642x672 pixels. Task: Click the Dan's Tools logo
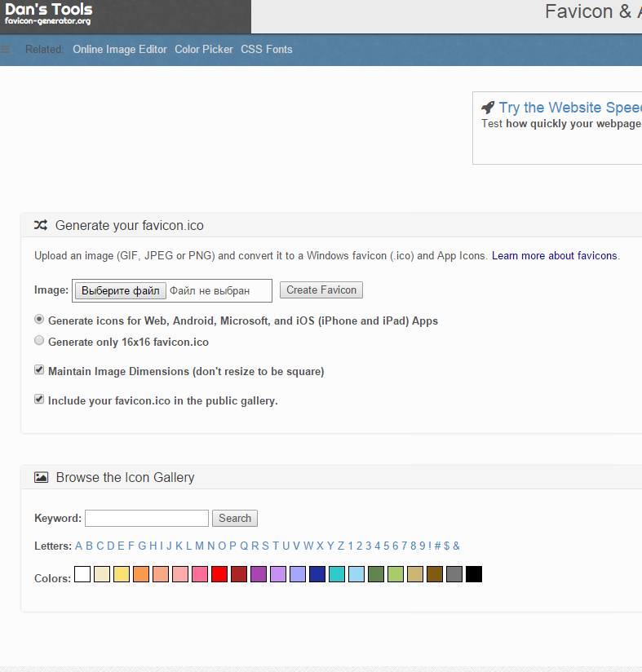coord(49,14)
